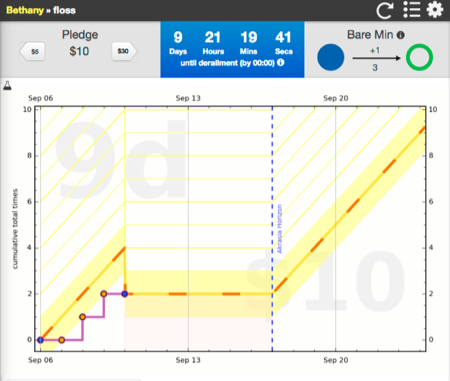This screenshot has height=381, width=450.
Task: Click the green ring target circle
Action: pyautogui.click(x=419, y=57)
